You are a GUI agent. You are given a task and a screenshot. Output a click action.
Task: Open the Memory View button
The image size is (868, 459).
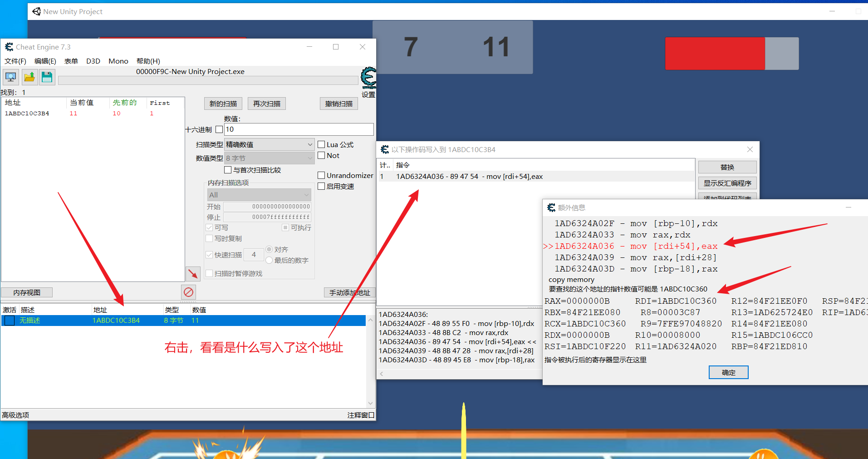point(27,292)
